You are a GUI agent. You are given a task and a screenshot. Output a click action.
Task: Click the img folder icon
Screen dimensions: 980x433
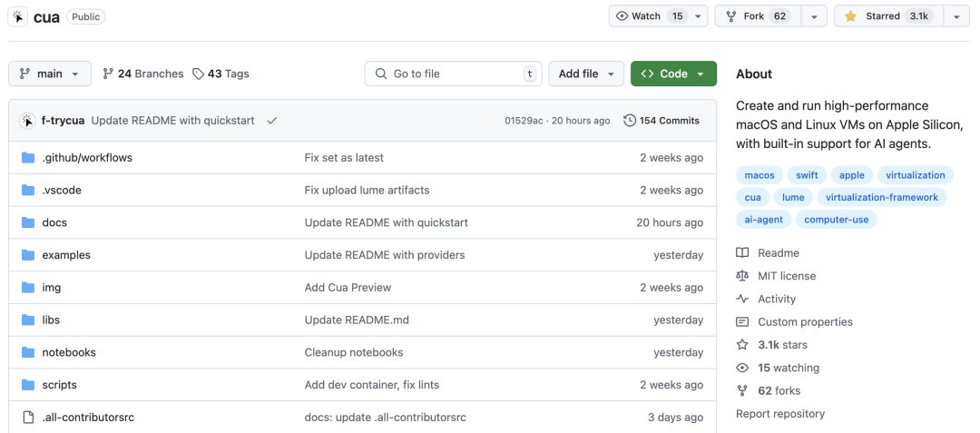[27, 288]
